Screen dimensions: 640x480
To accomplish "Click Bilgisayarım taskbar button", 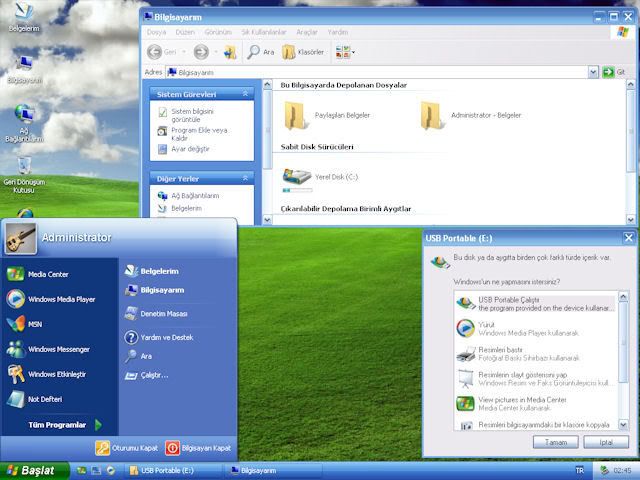I will point(272,471).
